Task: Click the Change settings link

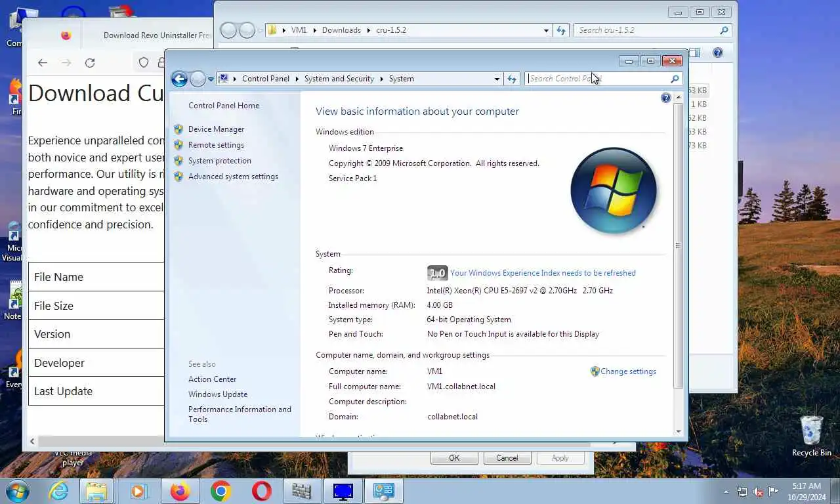Action: 628,371
